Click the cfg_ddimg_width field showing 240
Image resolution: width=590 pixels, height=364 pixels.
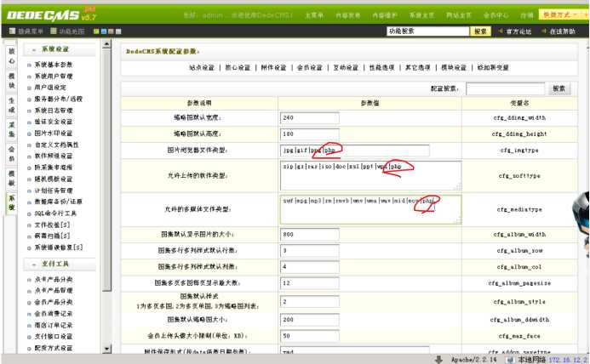[x=309, y=118]
